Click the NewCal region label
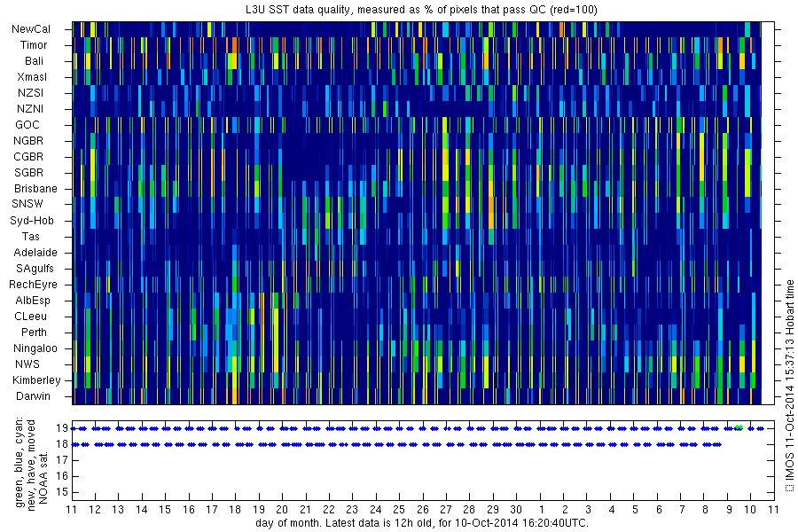The width and height of the screenshot is (798, 532). (31, 29)
